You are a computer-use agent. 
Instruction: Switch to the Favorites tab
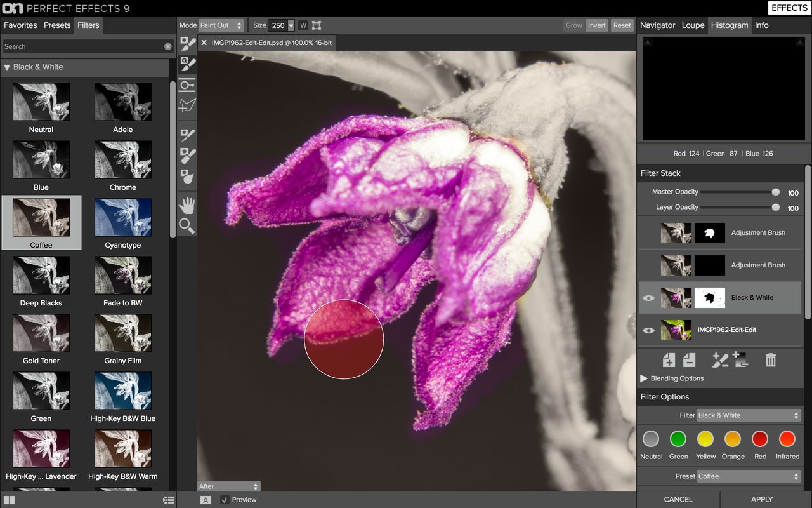[20, 25]
